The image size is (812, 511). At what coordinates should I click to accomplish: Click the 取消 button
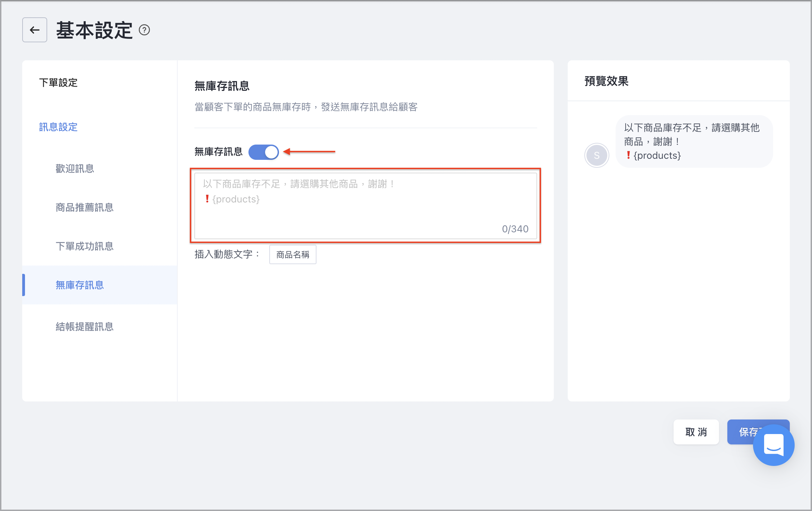pos(696,432)
